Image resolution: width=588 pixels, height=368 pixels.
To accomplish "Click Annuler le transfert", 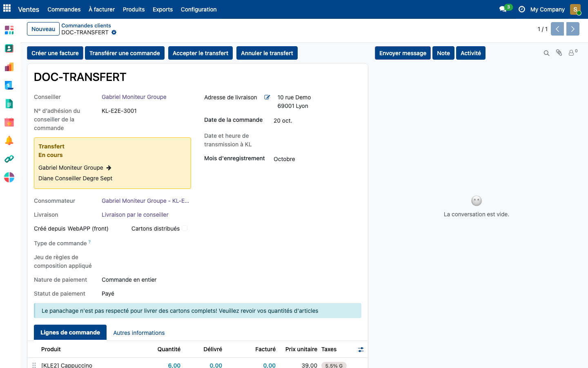I will pos(267,53).
